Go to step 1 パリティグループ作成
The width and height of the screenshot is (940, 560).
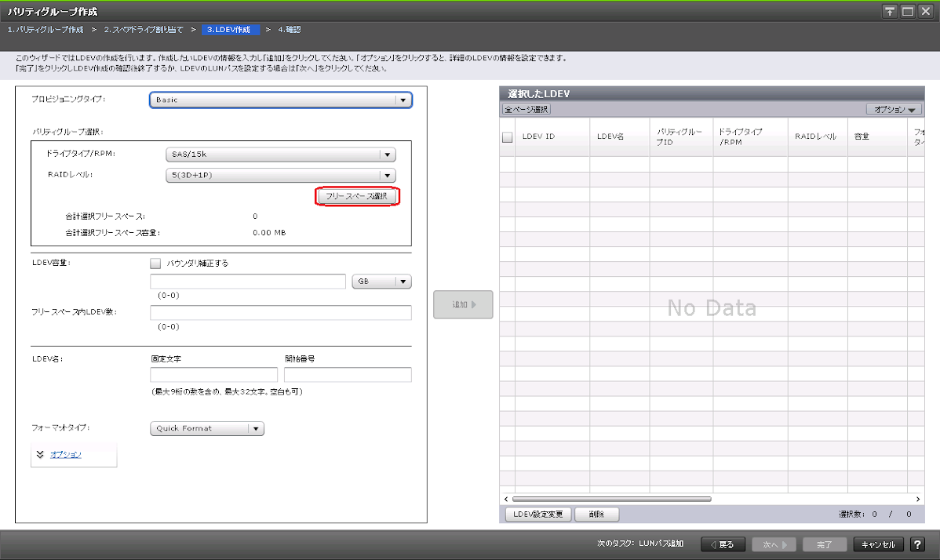[x=46, y=30]
